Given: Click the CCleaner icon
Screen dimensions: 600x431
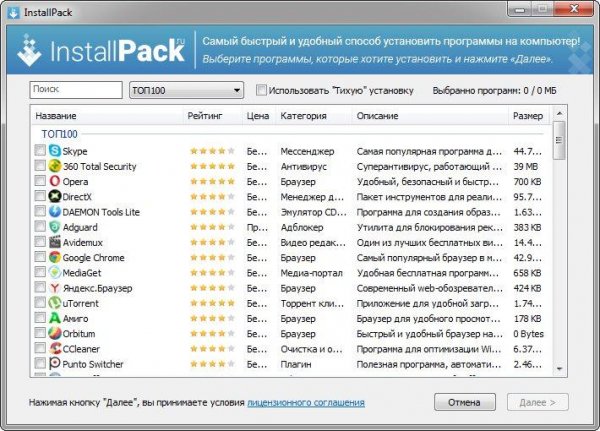Looking at the screenshot, I should pyautogui.click(x=55, y=348).
